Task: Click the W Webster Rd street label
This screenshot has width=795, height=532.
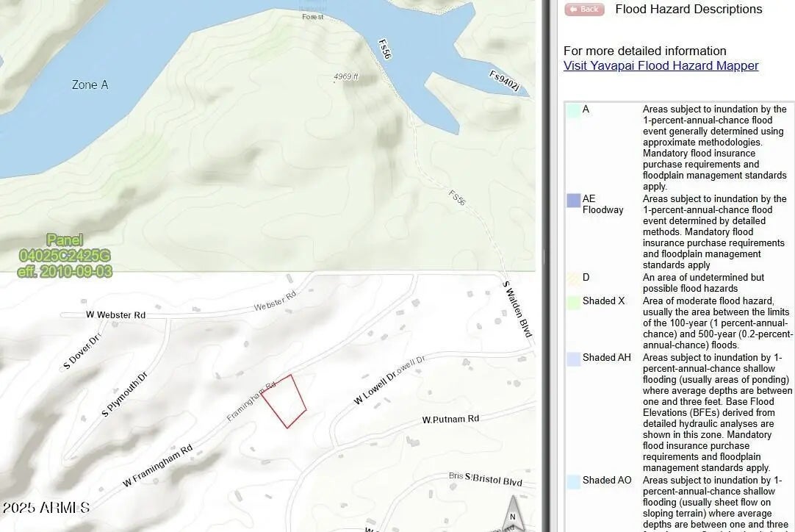Action: 115,314
